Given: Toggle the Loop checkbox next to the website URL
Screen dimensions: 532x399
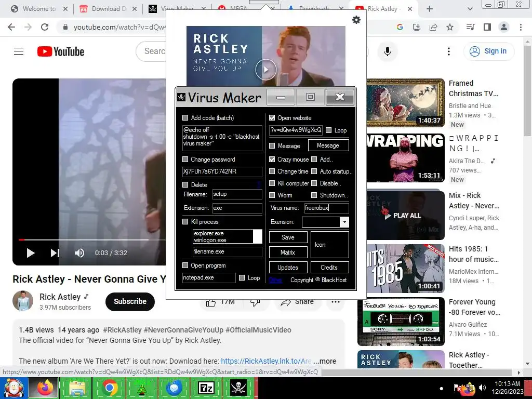Looking at the screenshot, I should tap(329, 130).
